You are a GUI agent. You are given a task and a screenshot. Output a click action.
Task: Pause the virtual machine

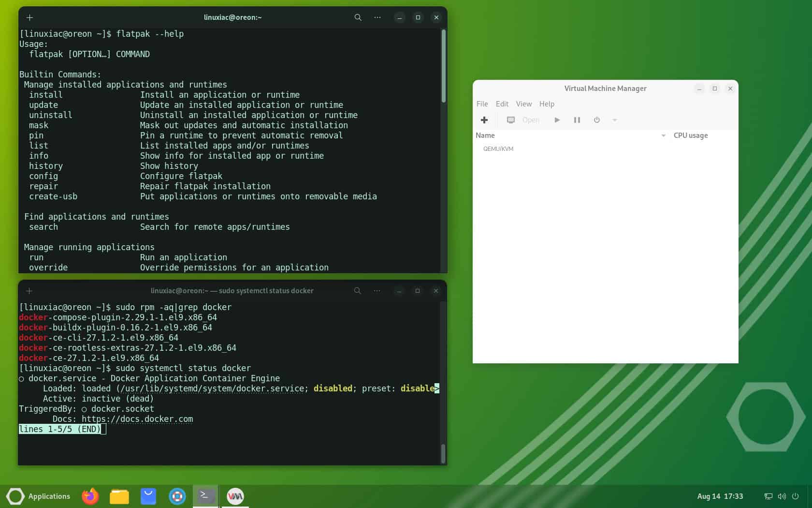(577, 120)
